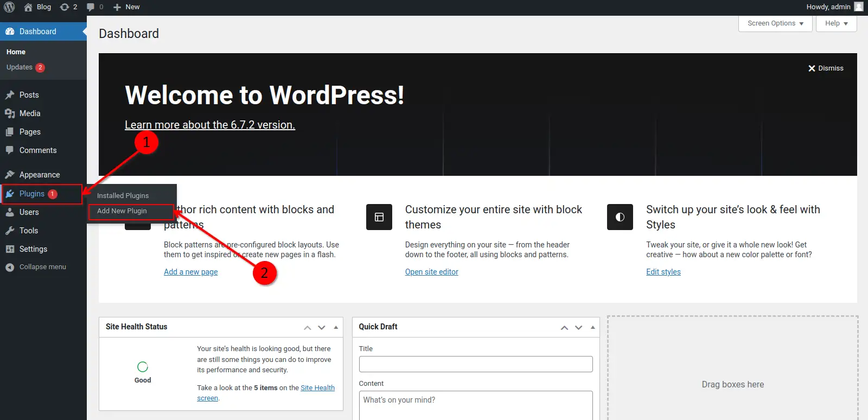The width and height of the screenshot is (868, 420).
Task: Click the Comments sidebar icon
Action: click(x=10, y=150)
